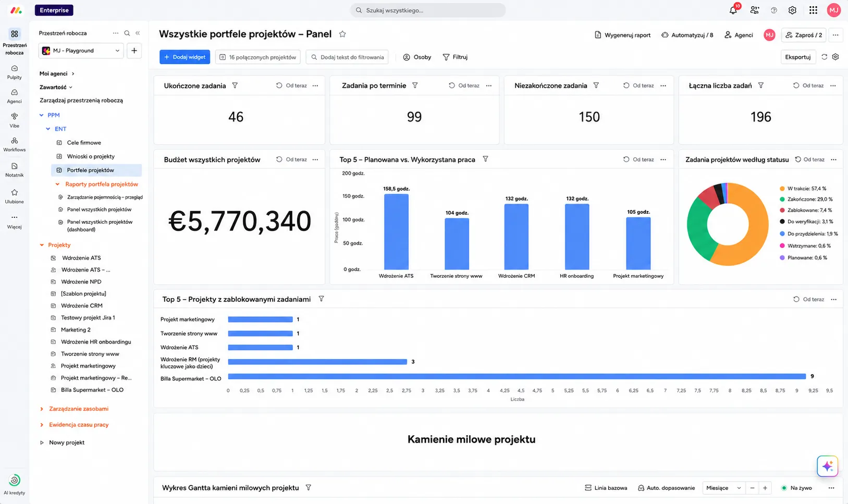Open the help question mark icon
This screenshot has width=848, height=504.
click(x=774, y=10)
